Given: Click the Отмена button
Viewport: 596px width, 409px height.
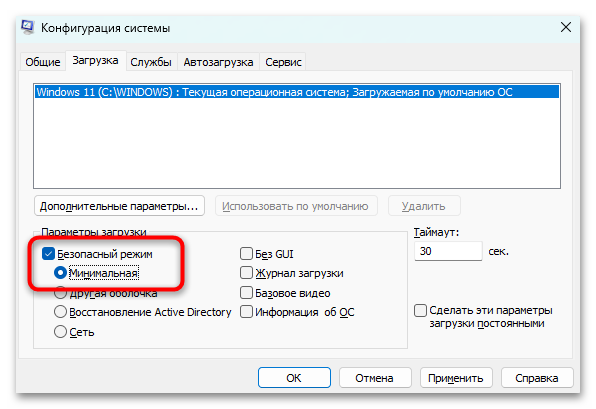Looking at the screenshot, I should point(375,378).
